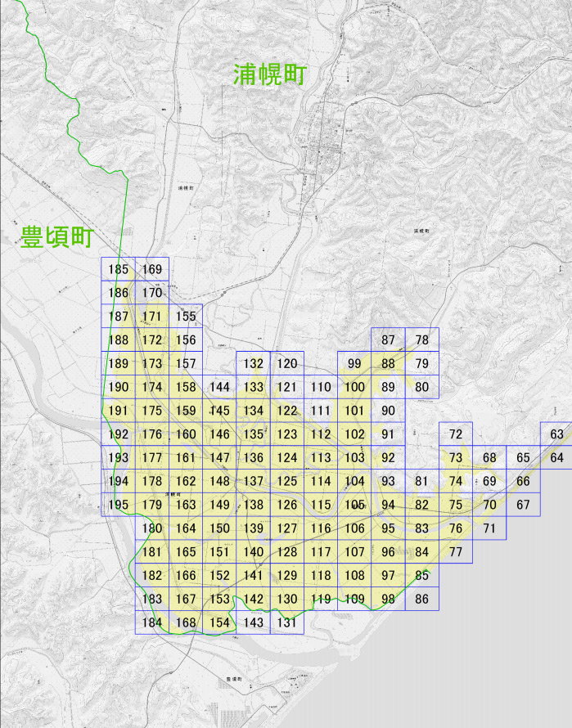This screenshot has height=728, width=572.
Task: Open map tile 78
Action: [422, 339]
